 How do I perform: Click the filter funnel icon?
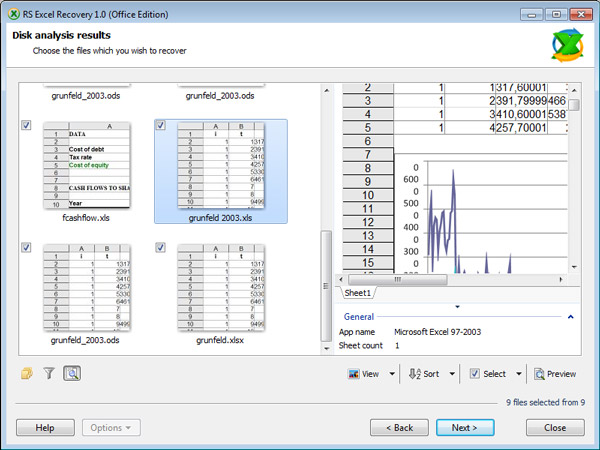(49, 374)
